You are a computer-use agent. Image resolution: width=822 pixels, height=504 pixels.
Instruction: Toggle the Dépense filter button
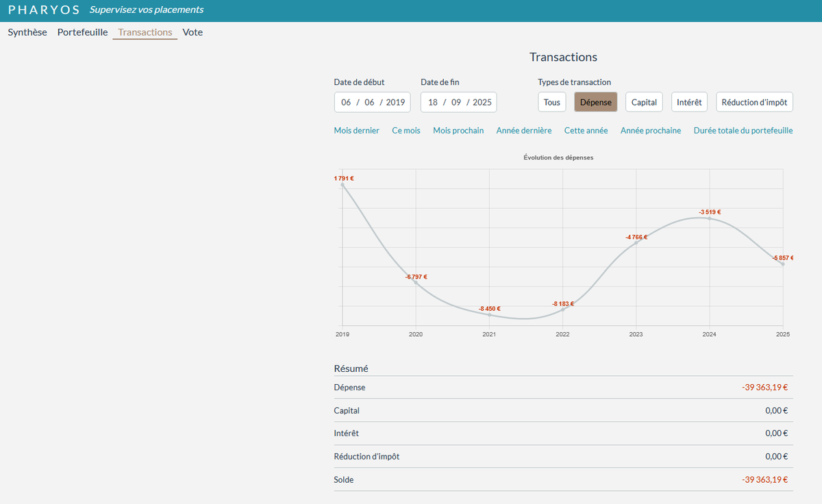click(596, 102)
